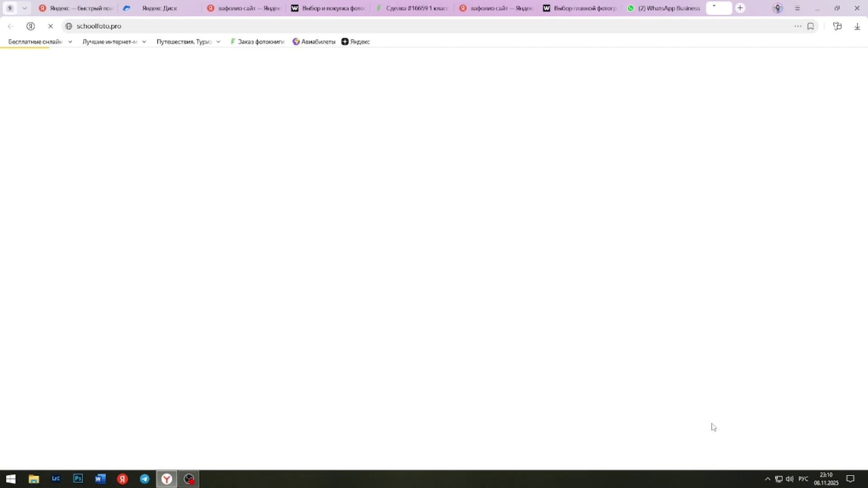Image resolution: width=868 pixels, height=488 pixels.
Task: Switch to the Яндекс Диск tab
Action: (x=159, y=8)
